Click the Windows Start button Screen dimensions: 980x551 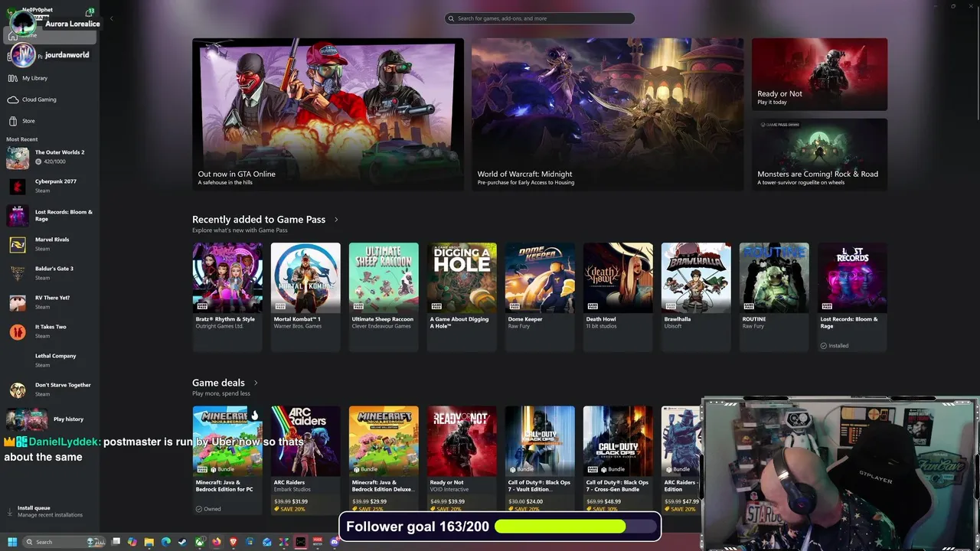click(12, 542)
